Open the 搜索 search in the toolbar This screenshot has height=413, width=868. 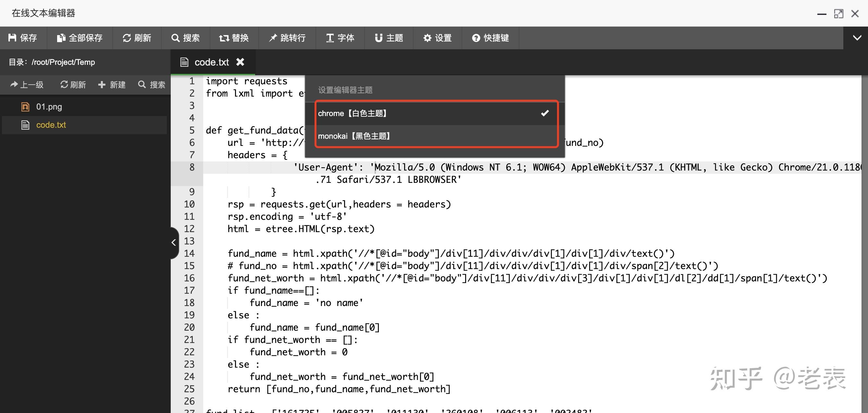(186, 38)
